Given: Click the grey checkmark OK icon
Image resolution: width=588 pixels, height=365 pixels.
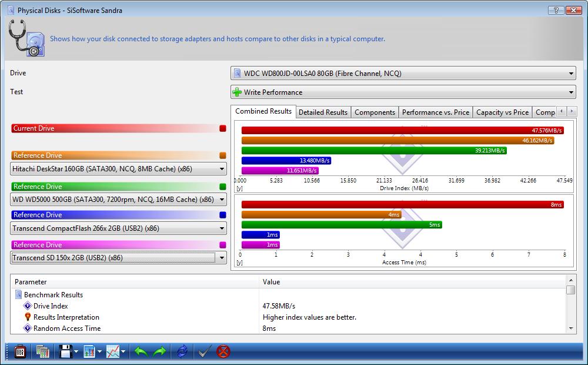Looking at the screenshot, I should (205, 352).
